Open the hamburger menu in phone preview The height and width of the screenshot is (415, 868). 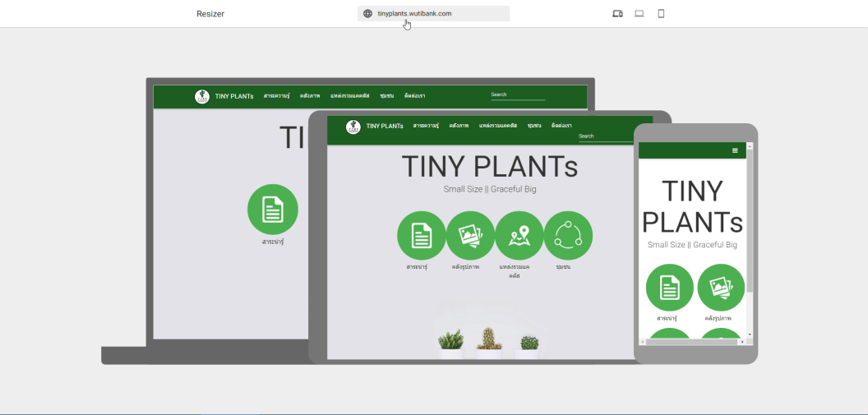(735, 151)
